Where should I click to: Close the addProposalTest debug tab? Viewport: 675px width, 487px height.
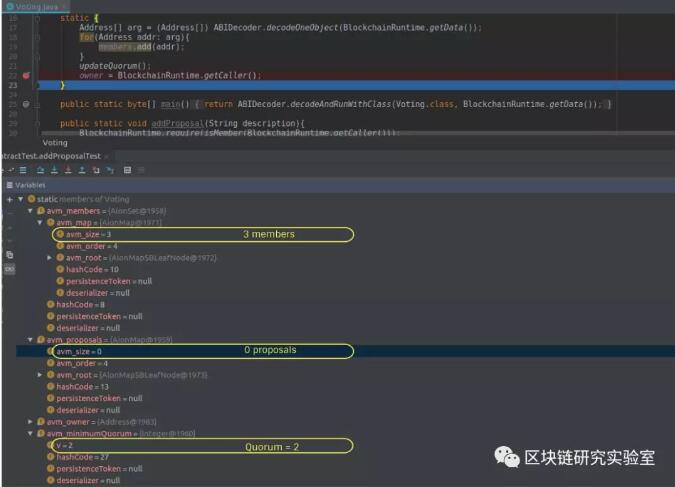point(106,156)
